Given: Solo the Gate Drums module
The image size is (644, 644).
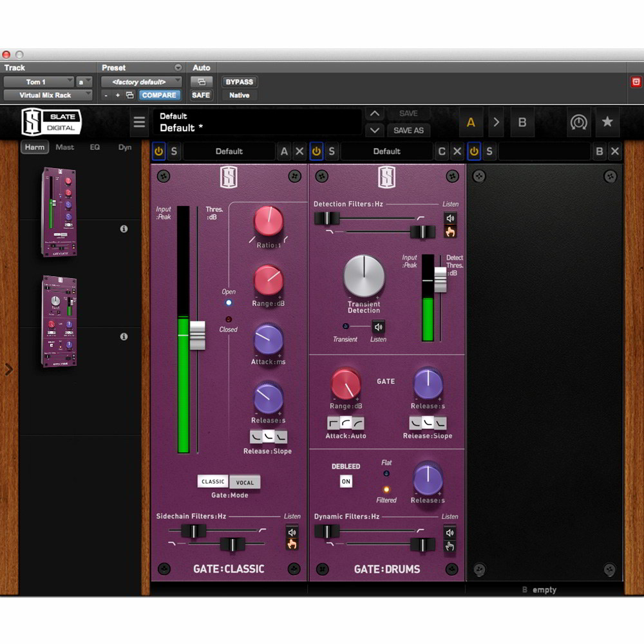Looking at the screenshot, I should (332, 151).
